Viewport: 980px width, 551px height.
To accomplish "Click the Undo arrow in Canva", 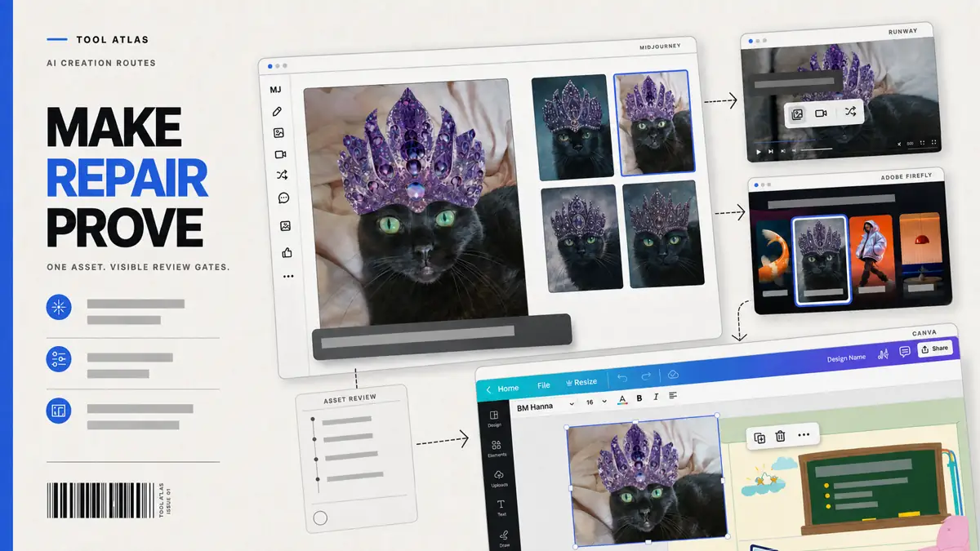I will pos(622,377).
